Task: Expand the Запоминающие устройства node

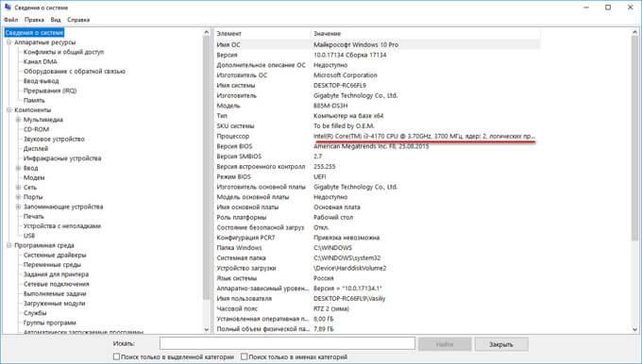Action: [x=18, y=207]
